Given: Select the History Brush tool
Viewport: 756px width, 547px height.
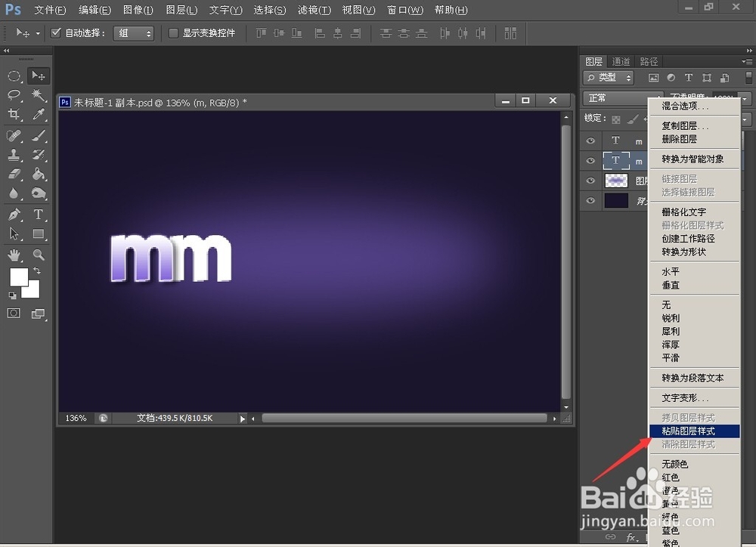Looking at the screenshot, I should pos(38,155).
